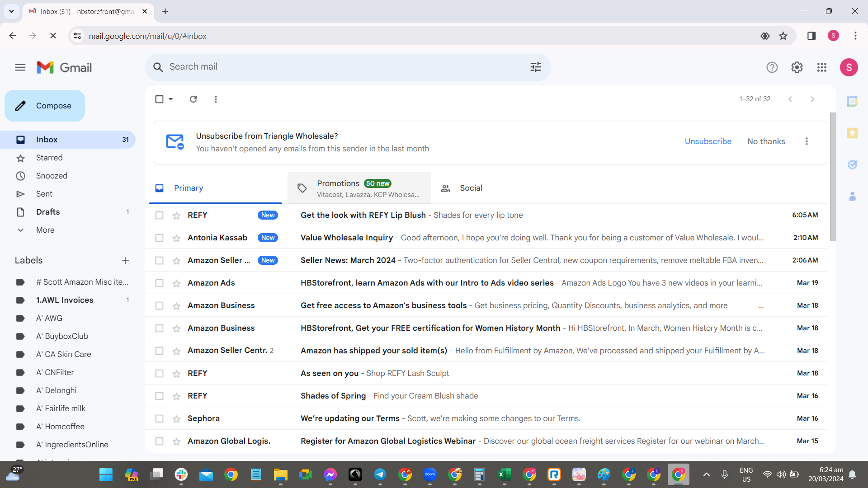
Task: Open Chrome three-dot menu
Action: (x=855, y=36)
